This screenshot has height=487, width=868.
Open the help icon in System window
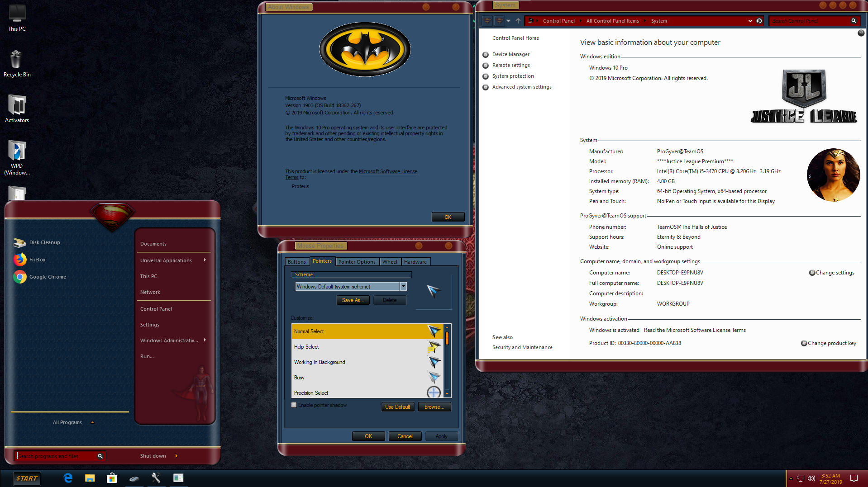point(861,33)
